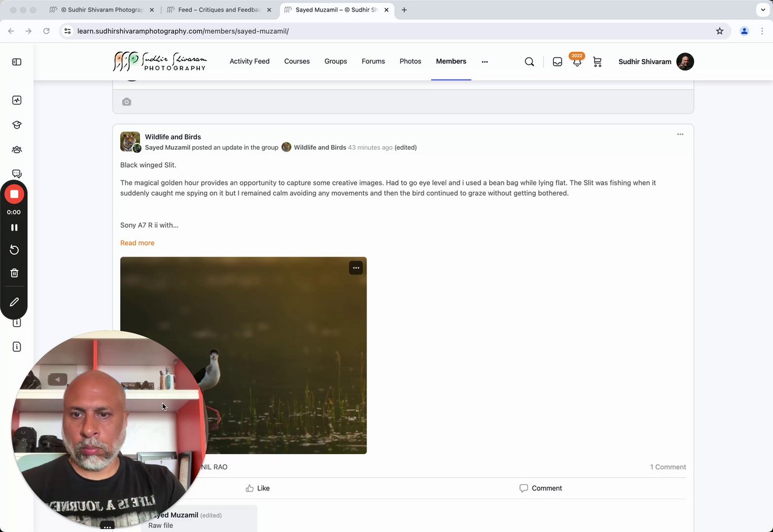
Task: Restart the recording with the rewind icon
Action: (14, 250)
